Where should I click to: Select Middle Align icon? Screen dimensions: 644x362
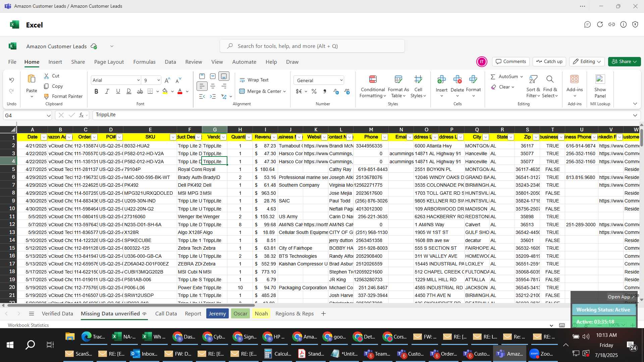pyautogui.click(x=213, y=76)
